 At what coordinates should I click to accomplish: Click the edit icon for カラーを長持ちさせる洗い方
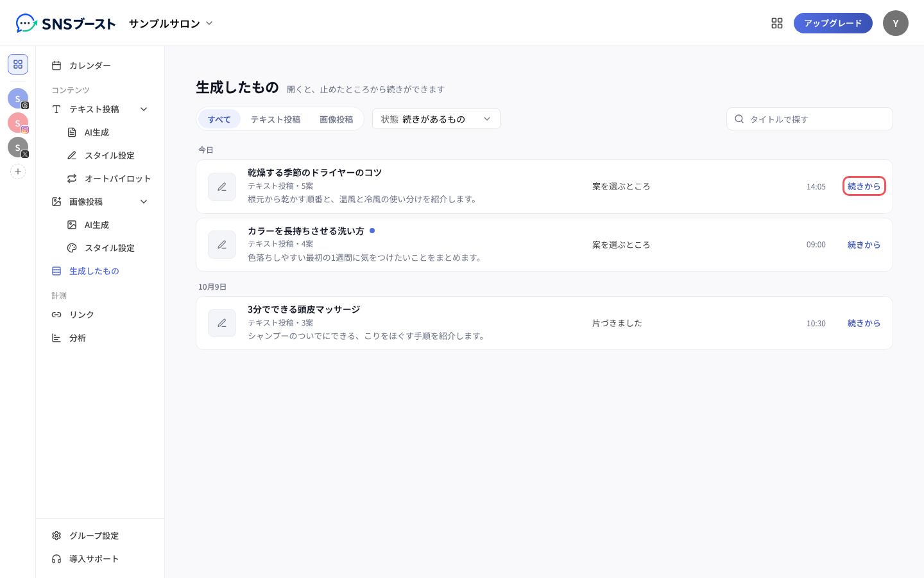(222, 245)
